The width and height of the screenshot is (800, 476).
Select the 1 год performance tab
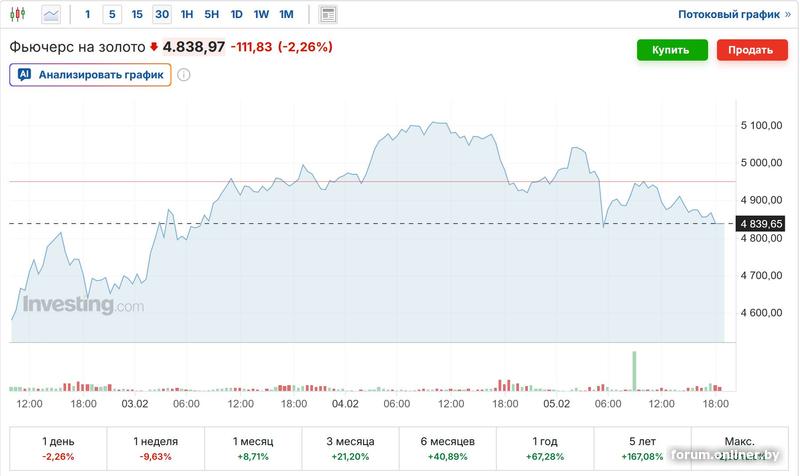coord(545,448)
